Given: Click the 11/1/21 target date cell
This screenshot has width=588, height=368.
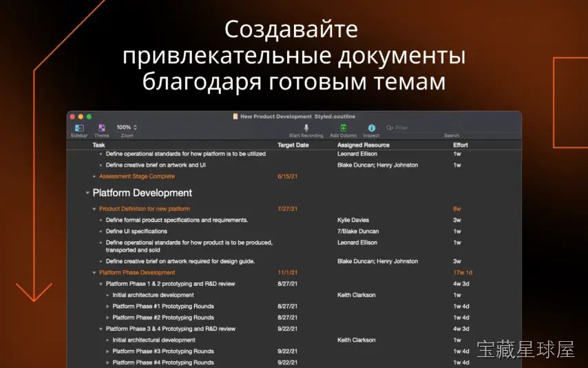Looking at the screenshot, I should 287,273.
